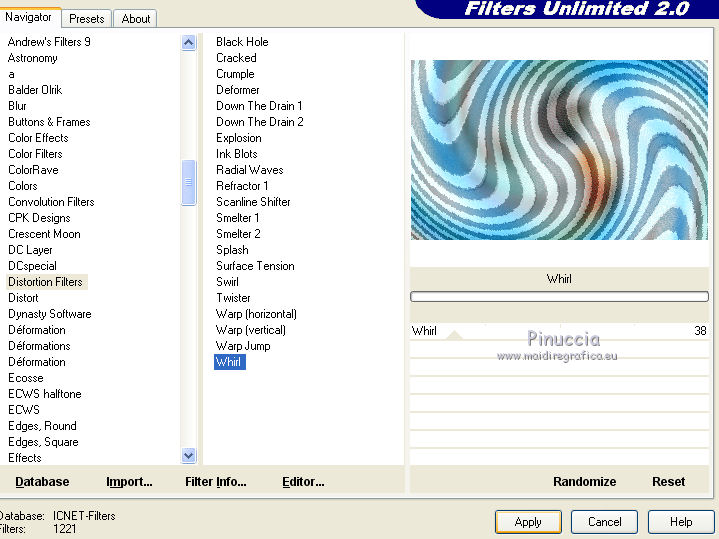Select Distort category

tap(23, 298)
